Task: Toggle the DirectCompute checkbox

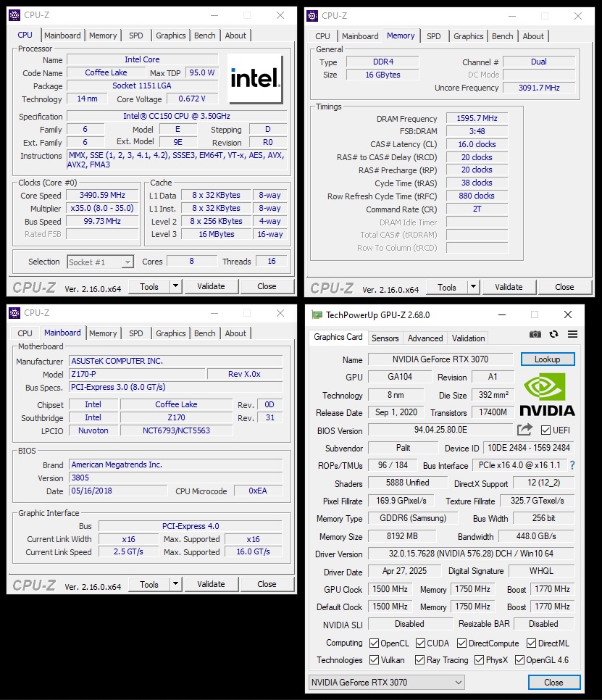Action: 462,643
